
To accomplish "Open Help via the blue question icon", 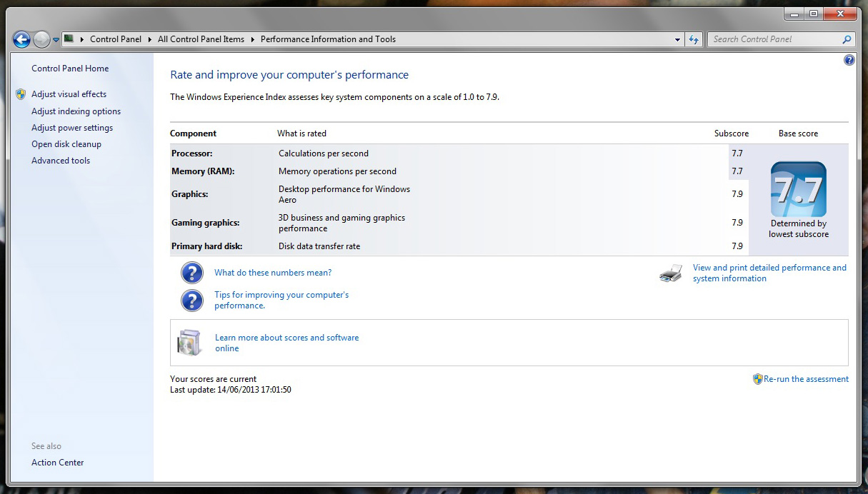I will point(849,60).
